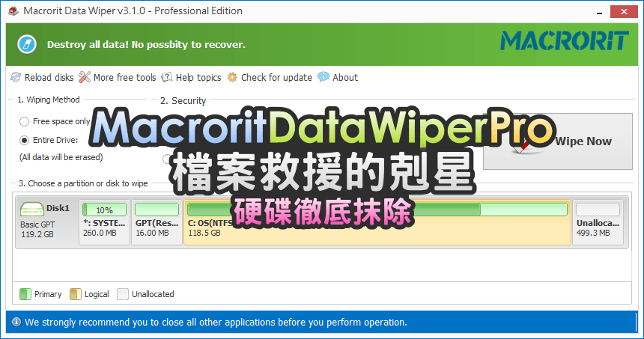Click the Macrorit logo in banner
This screenshot has height=339, width=644.
tap(565, 41)
